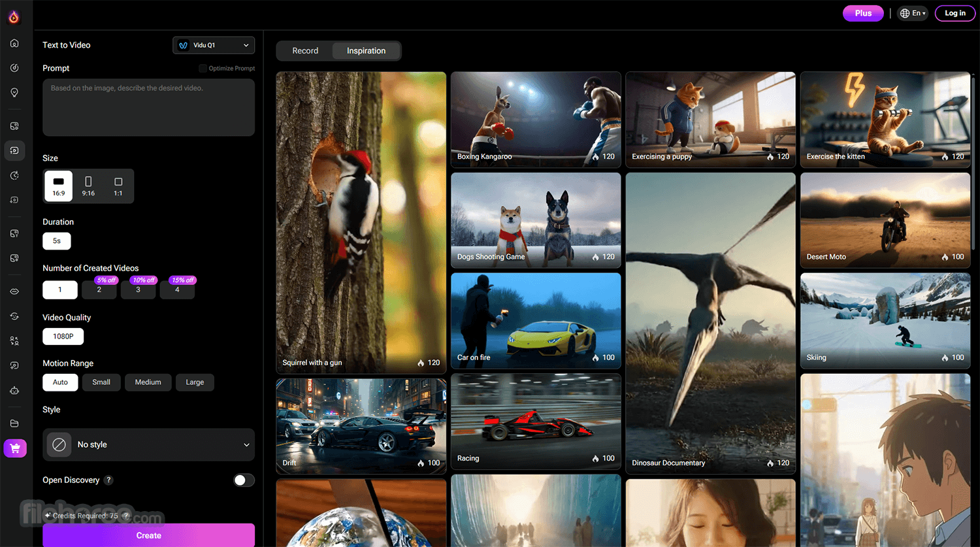Click the Plus upgrade button

coord(863,13)
